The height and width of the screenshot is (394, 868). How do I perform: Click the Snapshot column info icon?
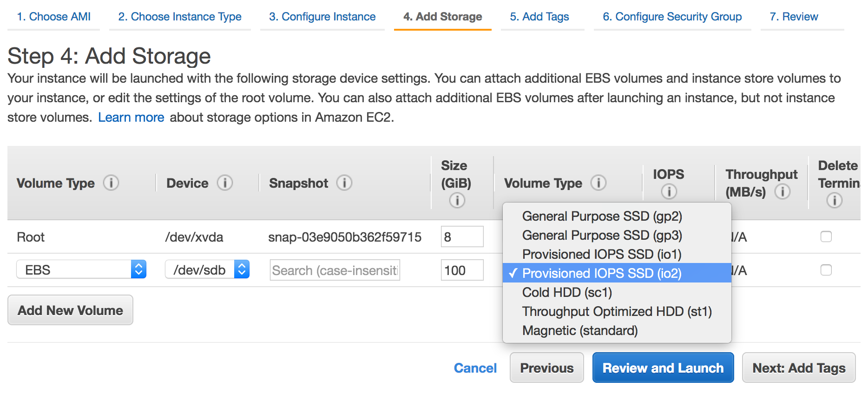[344, 183]
